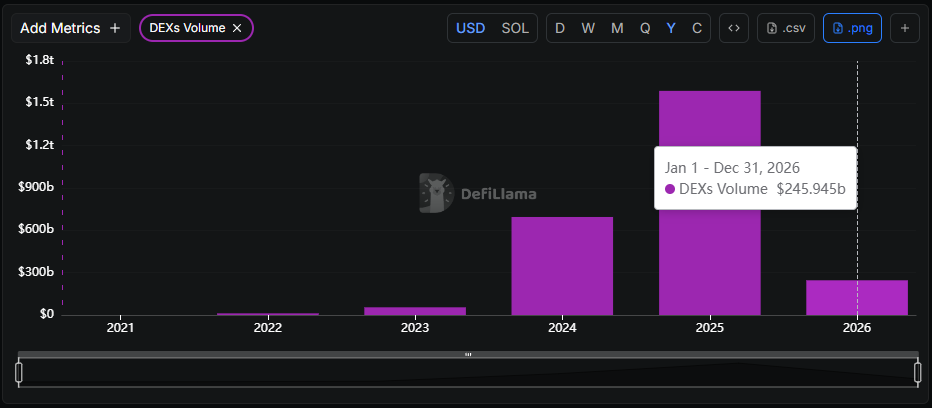Export the chart as .png
Screen dimensions: 932x408
point(852,28)
